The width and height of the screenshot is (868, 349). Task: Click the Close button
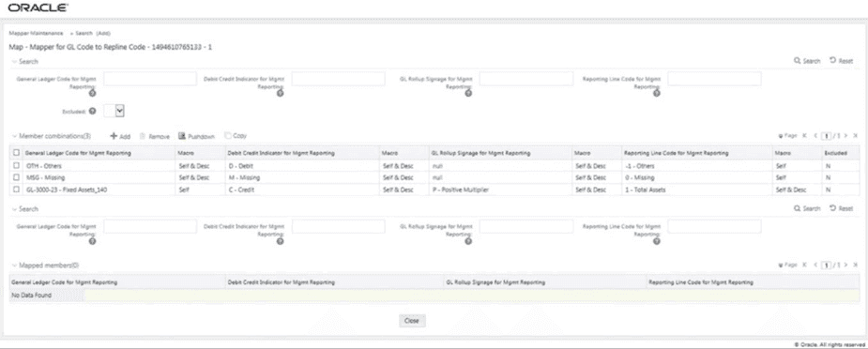click(412, 321)
